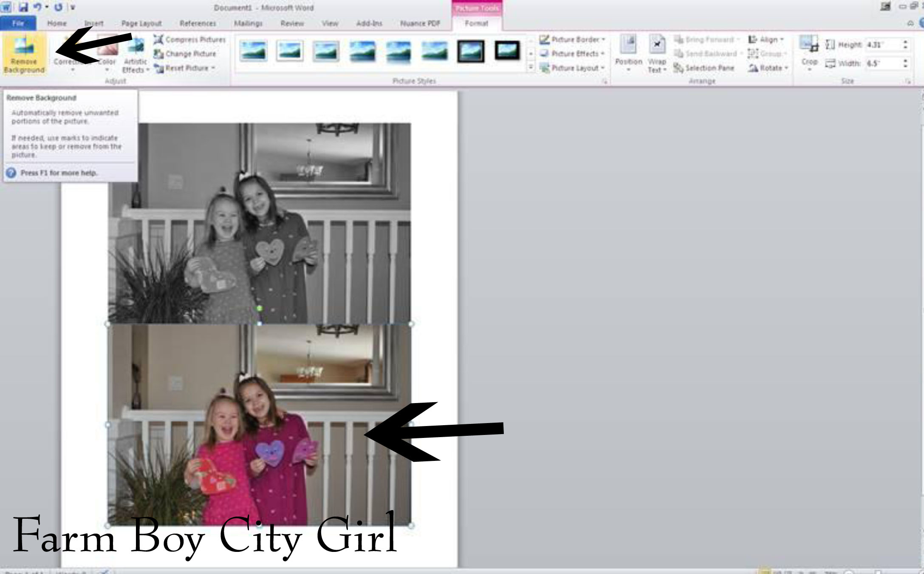The height and width of the screenshot is (574, 924).
Task: Expand Picture Border dropdown
Action: [x=572, y=40]
